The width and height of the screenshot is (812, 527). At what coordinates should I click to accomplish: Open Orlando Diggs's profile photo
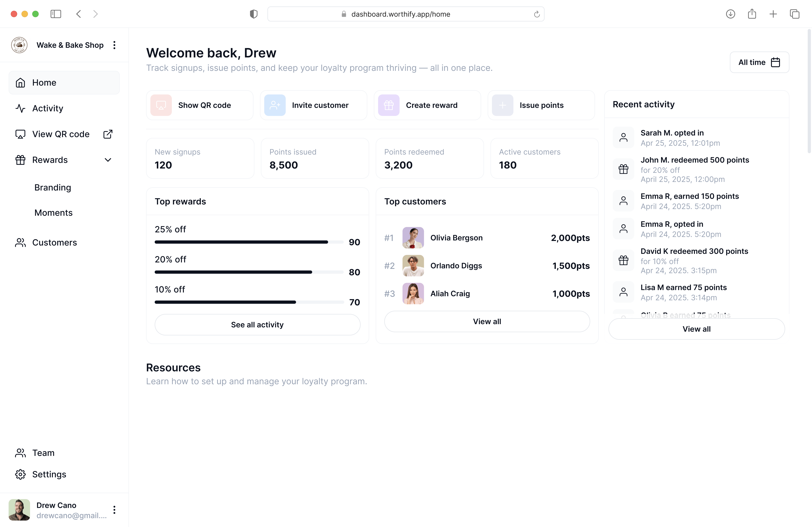(x=413, y=265)
